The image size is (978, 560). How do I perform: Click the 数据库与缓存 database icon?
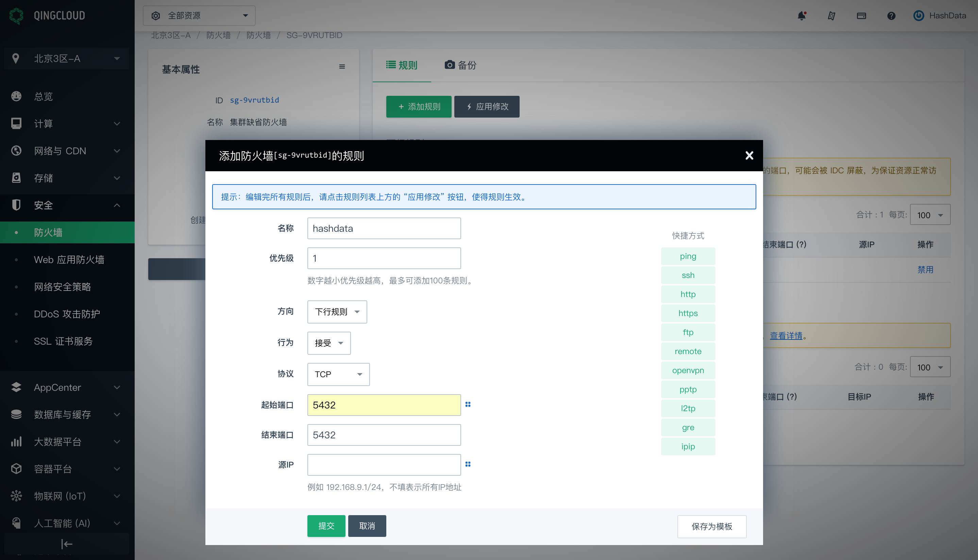(x=16, y=414)
